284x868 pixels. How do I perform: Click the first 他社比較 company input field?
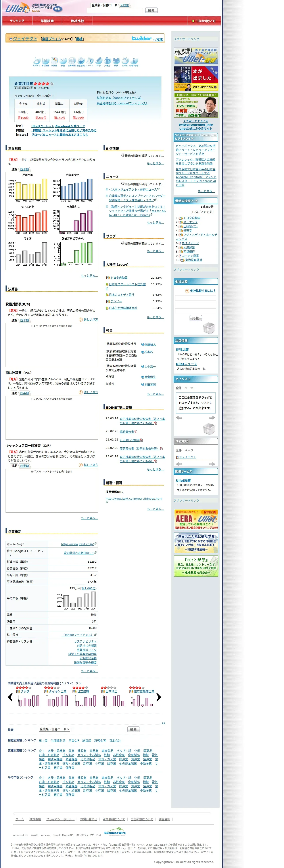[195, 298]
